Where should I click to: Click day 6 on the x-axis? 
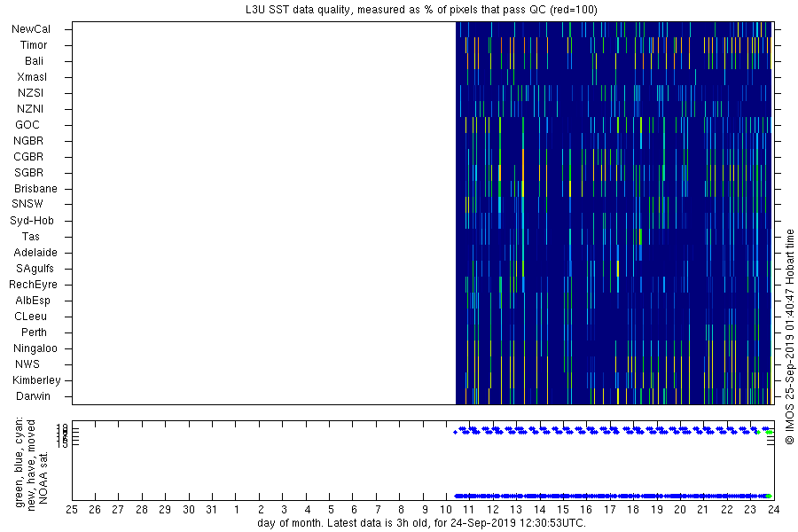pos(354,510)
